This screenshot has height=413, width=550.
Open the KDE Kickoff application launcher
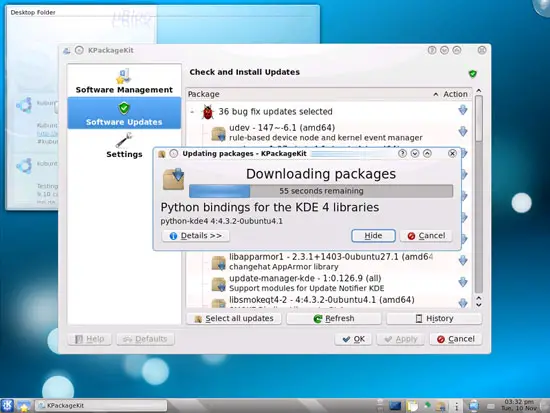click(x=7, y=406)
